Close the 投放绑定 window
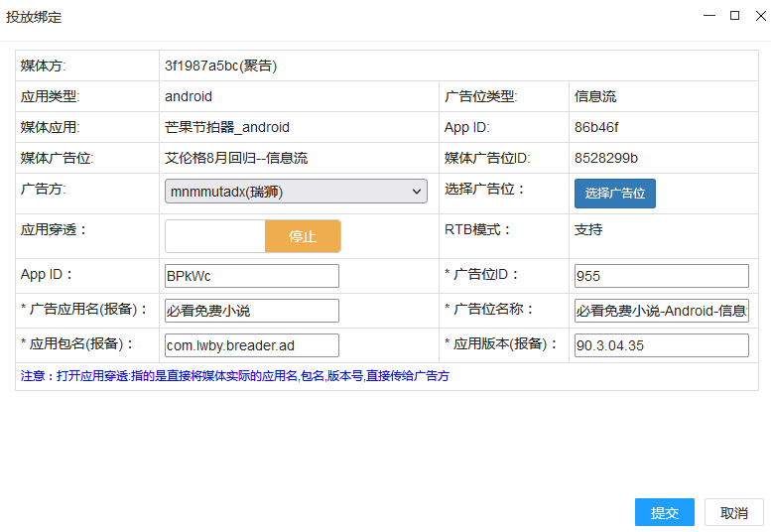This screenshot has height=532, width=771. click(x=761, y=16)
